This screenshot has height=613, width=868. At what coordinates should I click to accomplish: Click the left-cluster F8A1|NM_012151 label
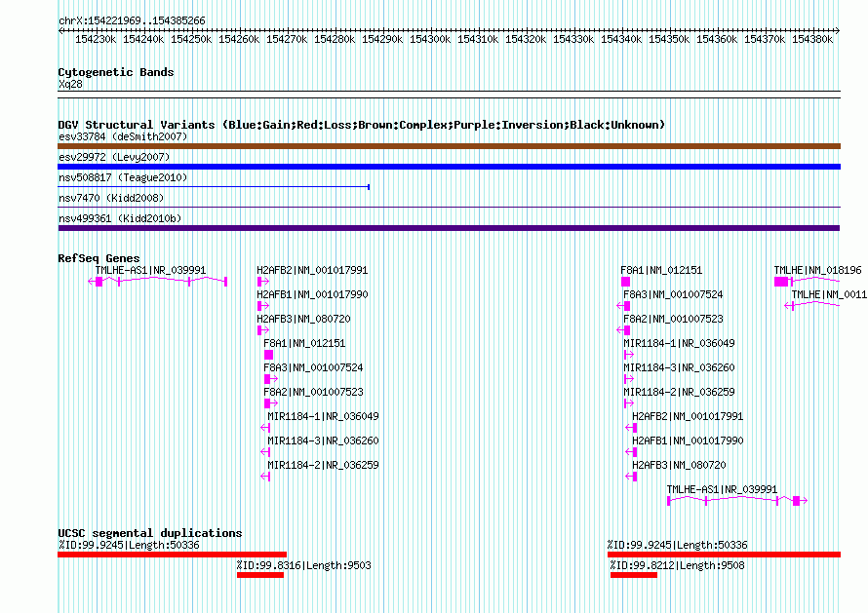[x=304, y=344]
